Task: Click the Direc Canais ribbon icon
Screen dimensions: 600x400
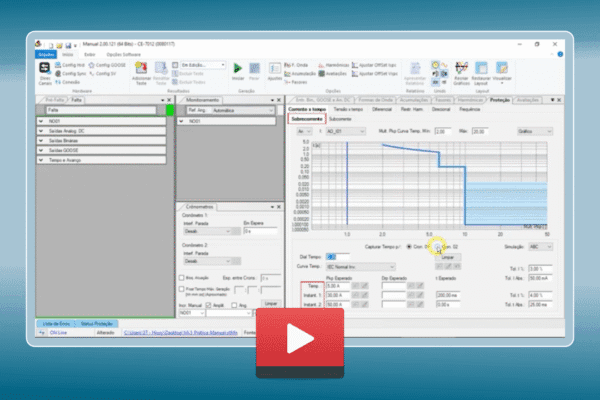Action: [x=46, y=71]
